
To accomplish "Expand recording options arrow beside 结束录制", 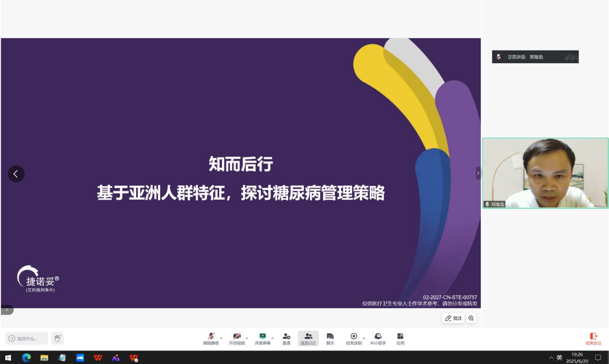I will [364, 338].
